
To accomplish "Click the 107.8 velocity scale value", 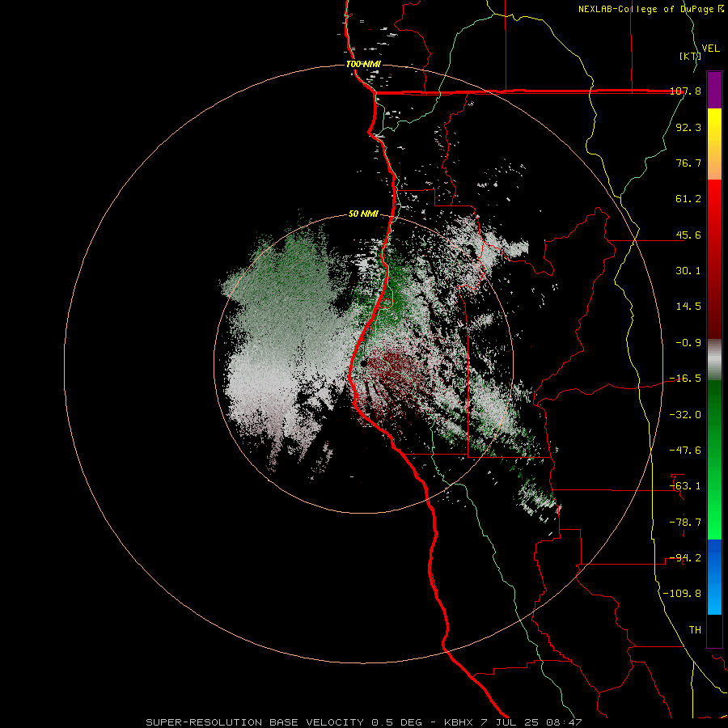I will 686,91.
